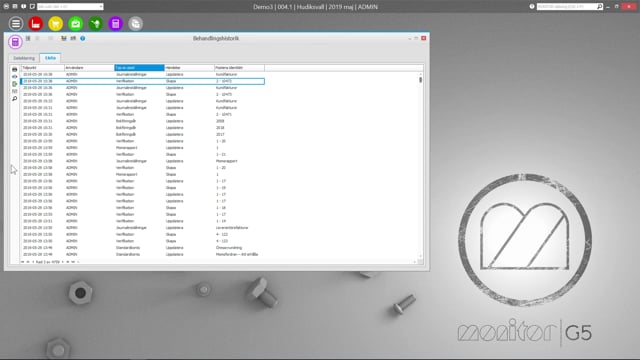This screenshot has height=360, width=640.
Task: Click the magnifier in top-right search box
Action: [599, 7]
